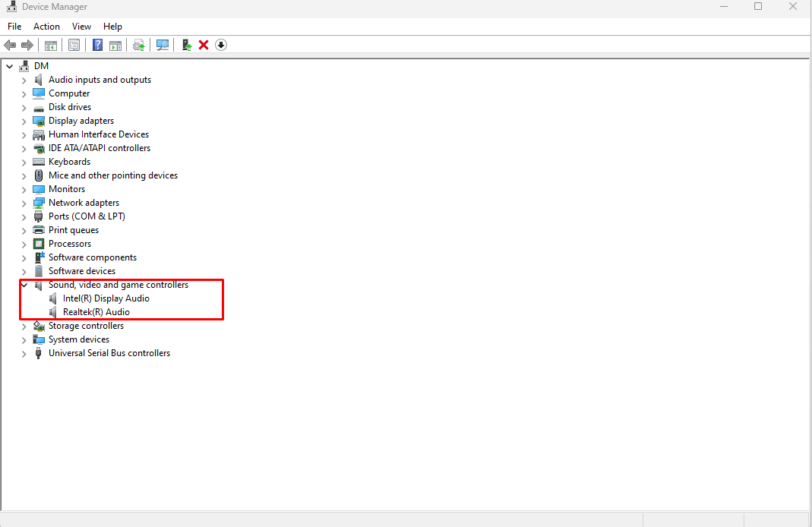Click the printer icon beside Print queues
The image size is (812, 527).
(x=38, y=230)
